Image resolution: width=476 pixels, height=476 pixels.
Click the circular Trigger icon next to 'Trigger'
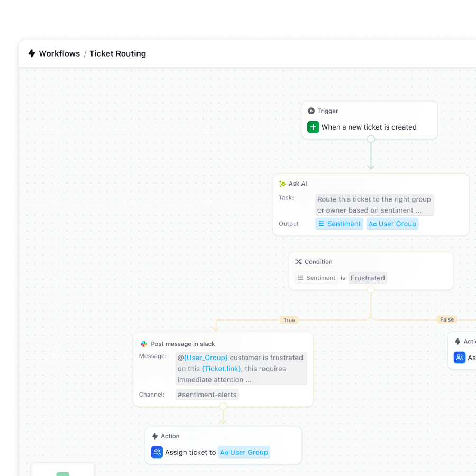coord(312,111)
